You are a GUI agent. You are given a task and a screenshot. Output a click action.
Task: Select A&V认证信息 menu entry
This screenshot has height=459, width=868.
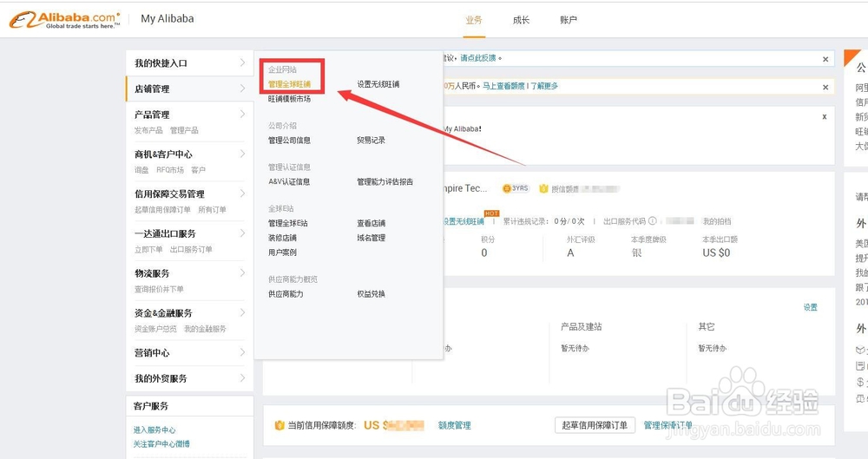[x=289, y=181]
